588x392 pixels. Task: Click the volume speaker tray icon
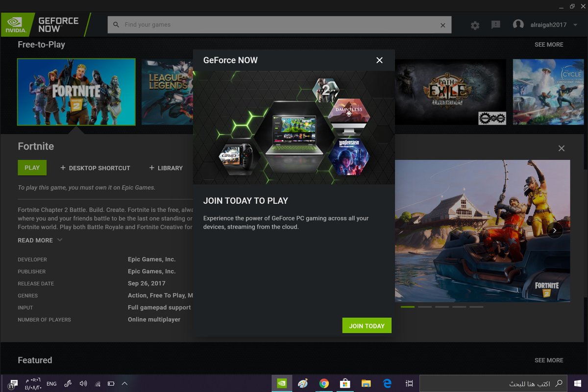[x=83, y=384]
